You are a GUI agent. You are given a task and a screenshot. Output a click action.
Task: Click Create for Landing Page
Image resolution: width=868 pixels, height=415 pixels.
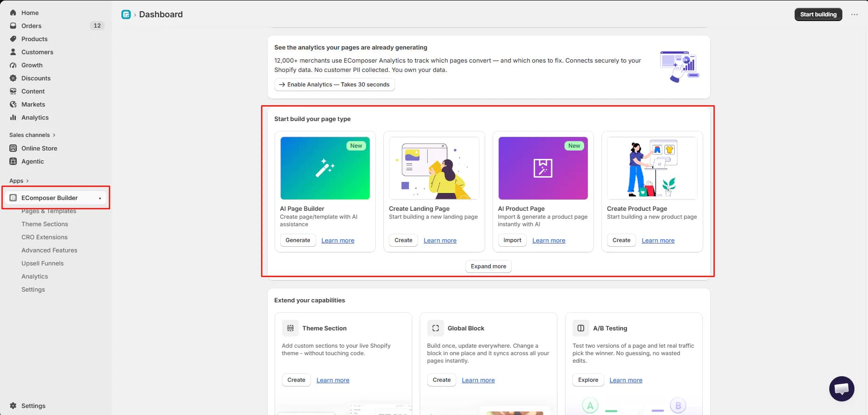403,240
